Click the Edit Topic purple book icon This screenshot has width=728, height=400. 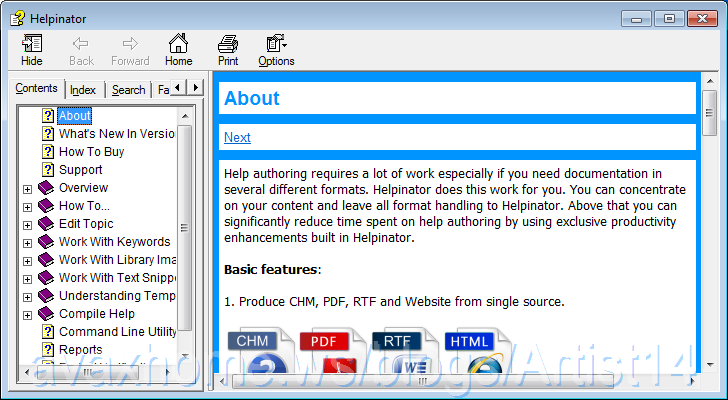46,224
